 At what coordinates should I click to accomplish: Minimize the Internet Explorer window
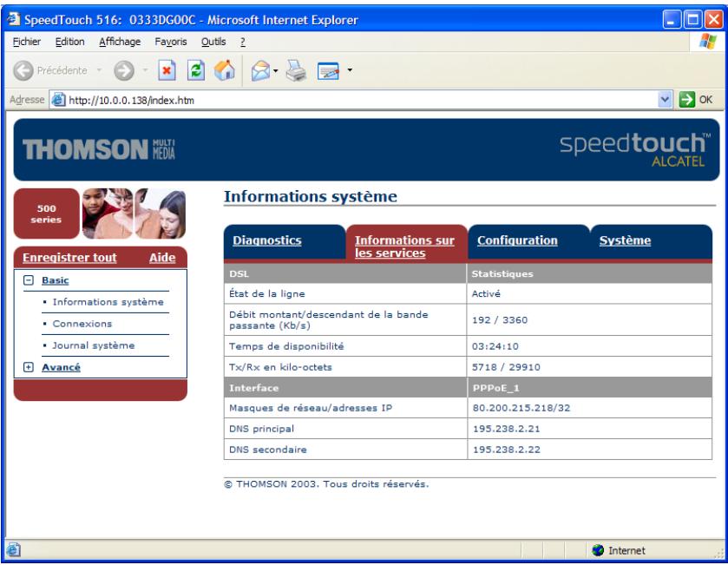click(671, 19)
